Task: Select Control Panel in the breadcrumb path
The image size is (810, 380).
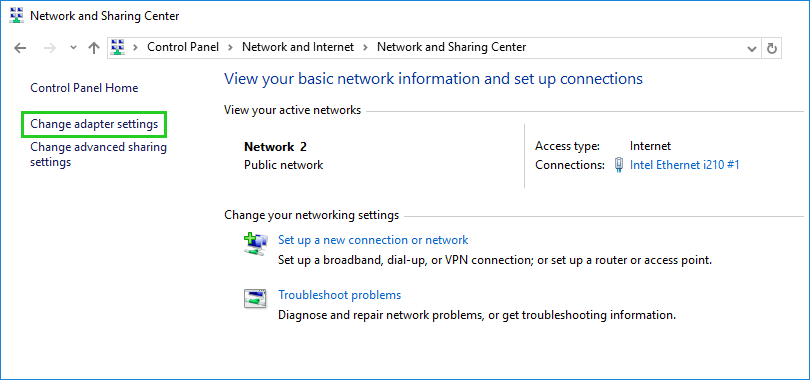Action: pos(183,47)
